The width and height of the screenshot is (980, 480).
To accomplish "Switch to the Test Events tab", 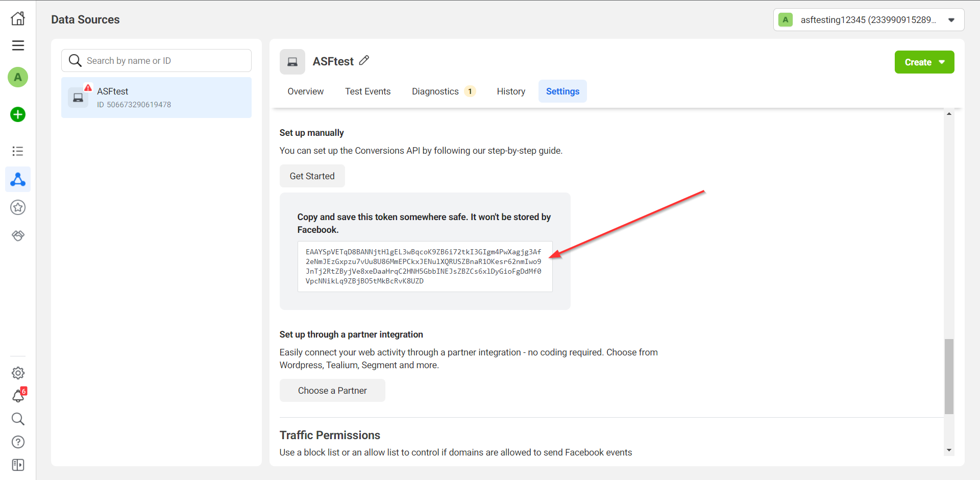I will point(367,91).
